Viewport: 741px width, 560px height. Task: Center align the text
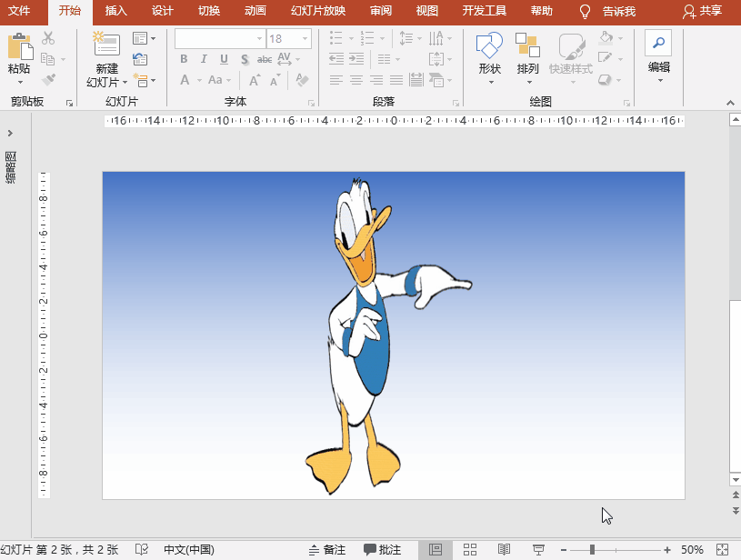click(356, 80)
